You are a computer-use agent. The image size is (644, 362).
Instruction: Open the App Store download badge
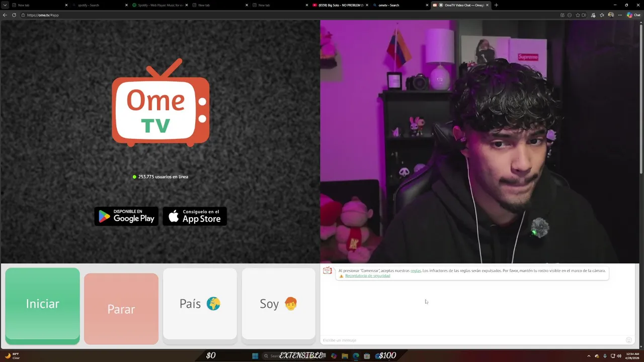195,216
